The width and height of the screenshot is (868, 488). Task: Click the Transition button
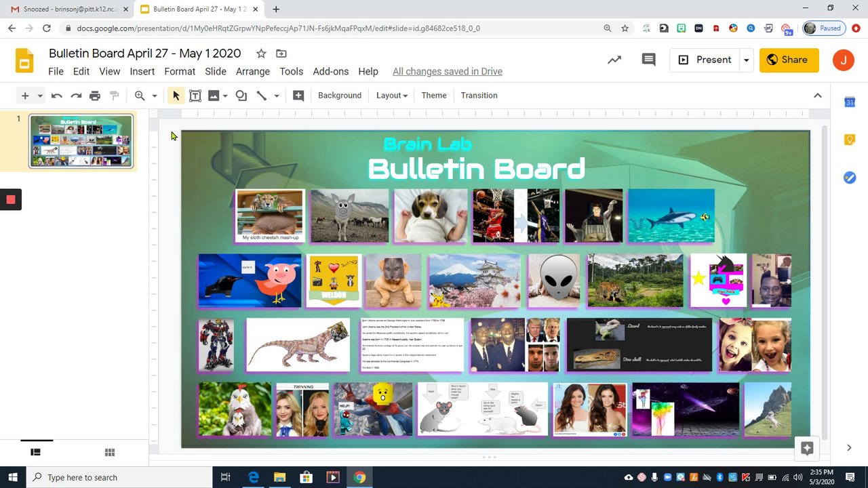pyautogui.click(x=479, y=96)
